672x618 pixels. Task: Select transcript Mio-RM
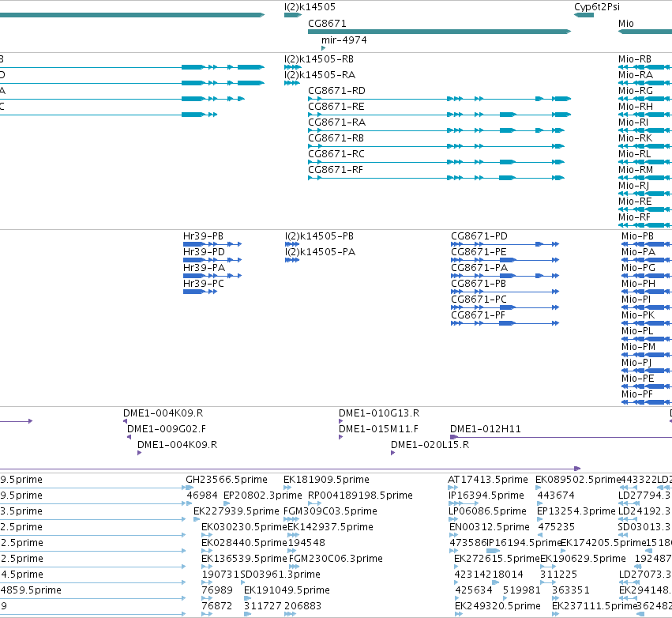point(636,170)
